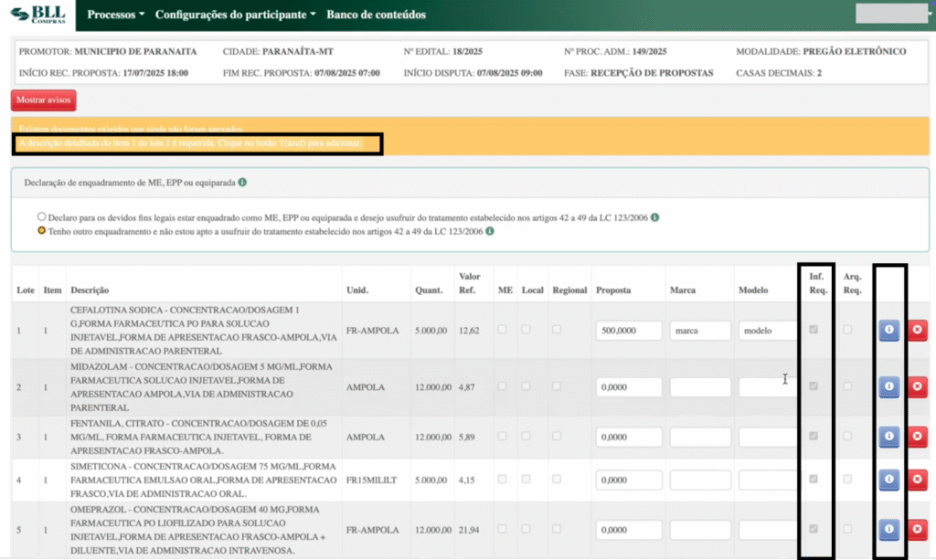Select 'Declaro para os devidos fins' radio option
Image resolution: width=936 pixels, height=560 pixels.
pyautogui.click(x=41, y=217)
